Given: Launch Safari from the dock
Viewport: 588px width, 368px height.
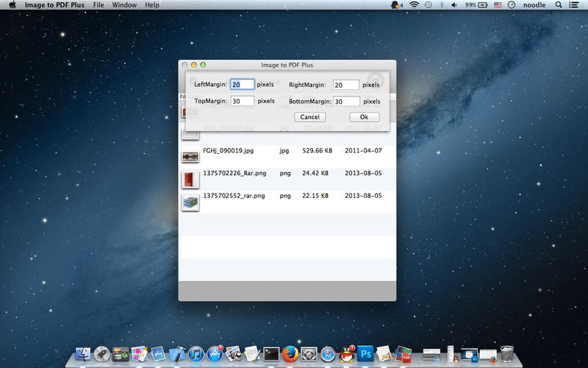Looking at the screenshot, I should click(328, 354).
